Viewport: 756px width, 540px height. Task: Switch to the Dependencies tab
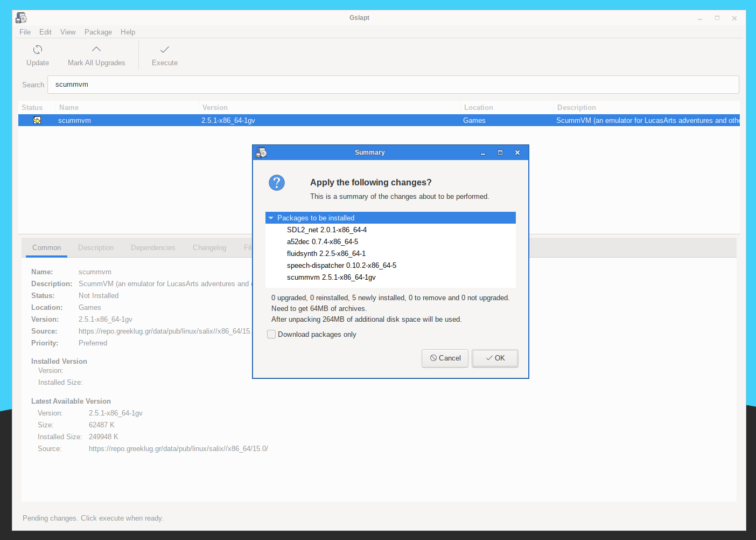153,247
